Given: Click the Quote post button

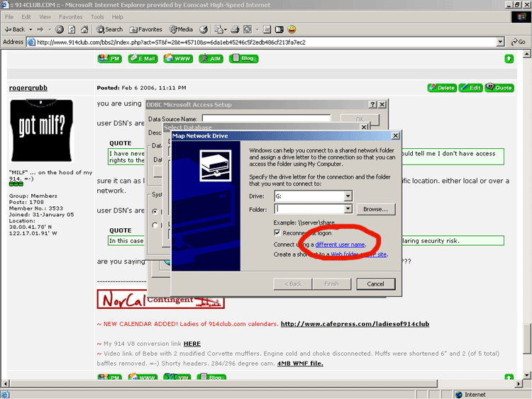Looking at the screenshot, I should (x=499, y=88).
